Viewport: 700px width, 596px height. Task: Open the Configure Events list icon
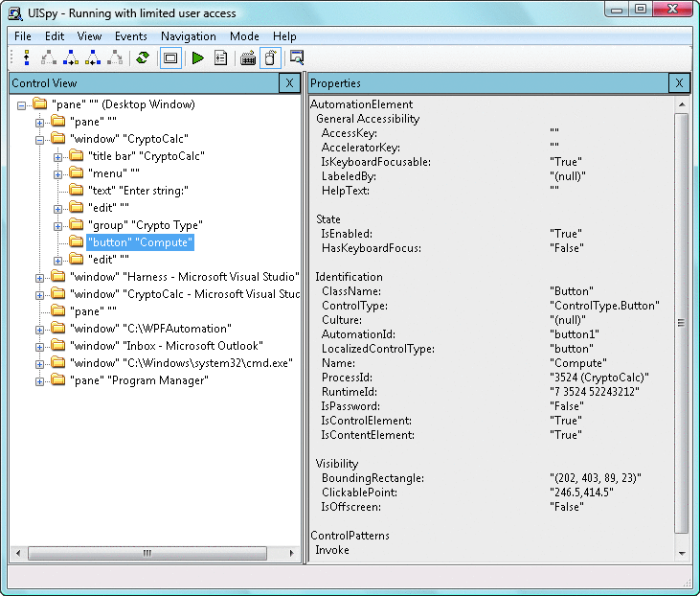click(220, 58)
